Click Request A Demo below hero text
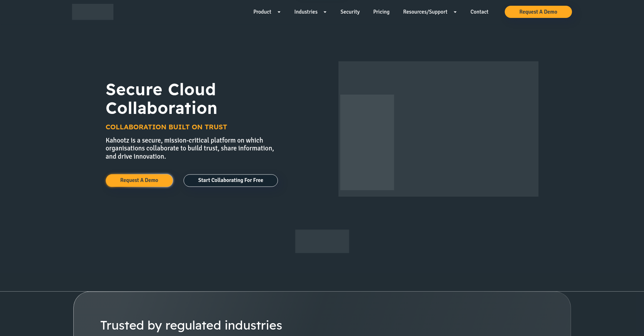644x336 pixels. pyautogui.click(x=139, y=180)
